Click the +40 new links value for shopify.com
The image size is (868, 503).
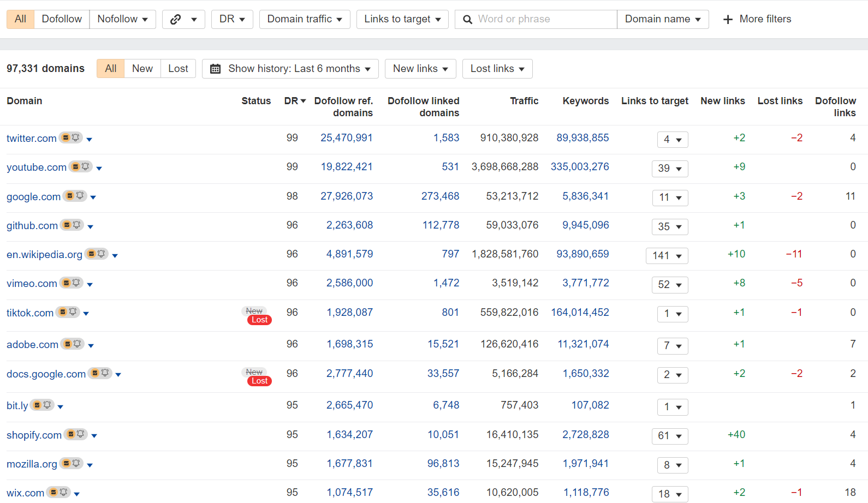pyautogui.click(x=736, y=435)
